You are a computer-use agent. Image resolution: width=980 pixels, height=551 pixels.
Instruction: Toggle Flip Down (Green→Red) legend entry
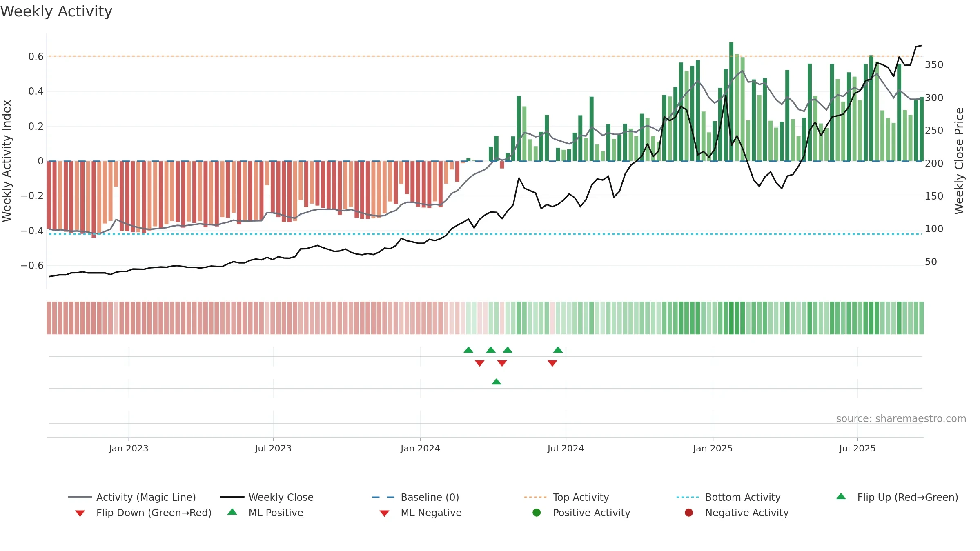tap(143, 513)
